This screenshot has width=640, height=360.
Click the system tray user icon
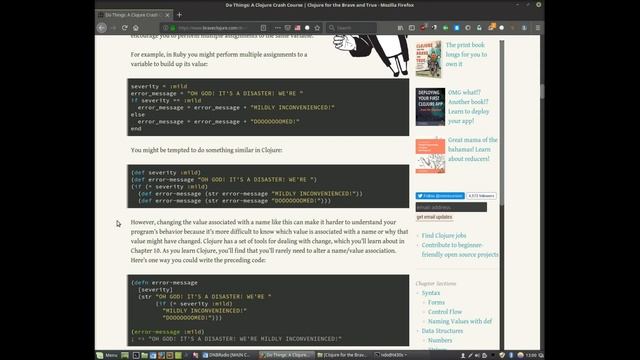tap(463, 355)
